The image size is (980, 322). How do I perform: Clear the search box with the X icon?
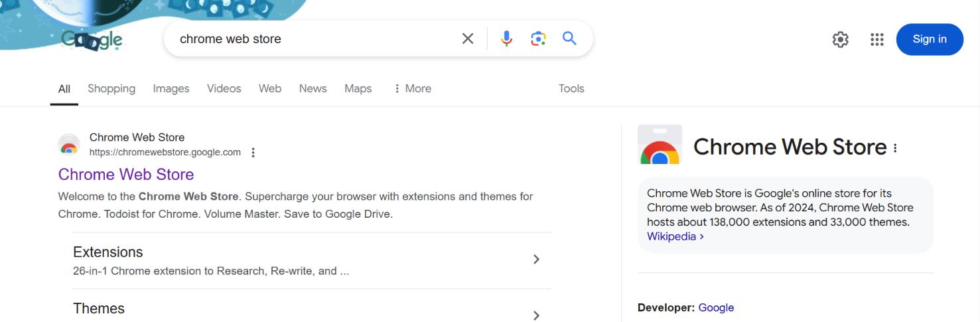click(x=468, y=39)
